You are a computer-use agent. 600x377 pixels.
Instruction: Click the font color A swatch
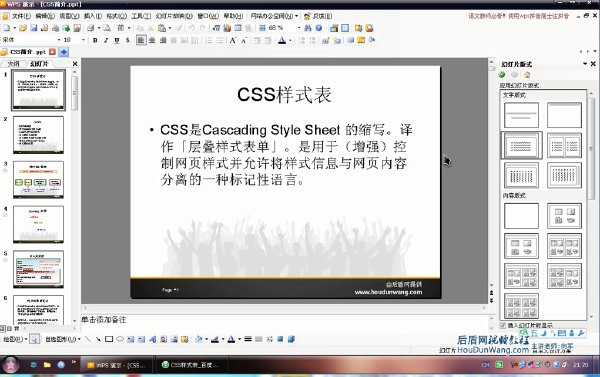pyautogui.click(x=282, y=40)
